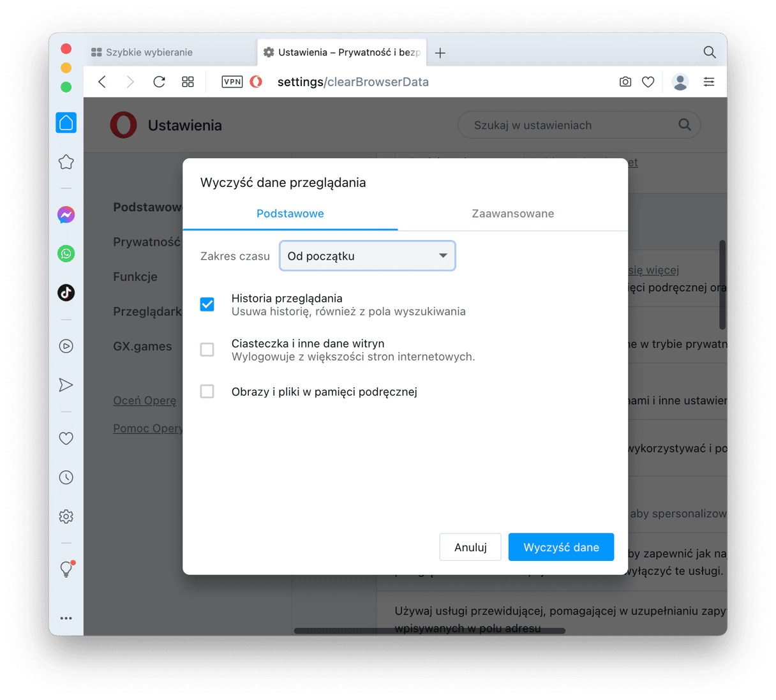Open the three-dots sidebar setup menu
This screenshot has width=776, height=700.
click(x=66, y=618)
